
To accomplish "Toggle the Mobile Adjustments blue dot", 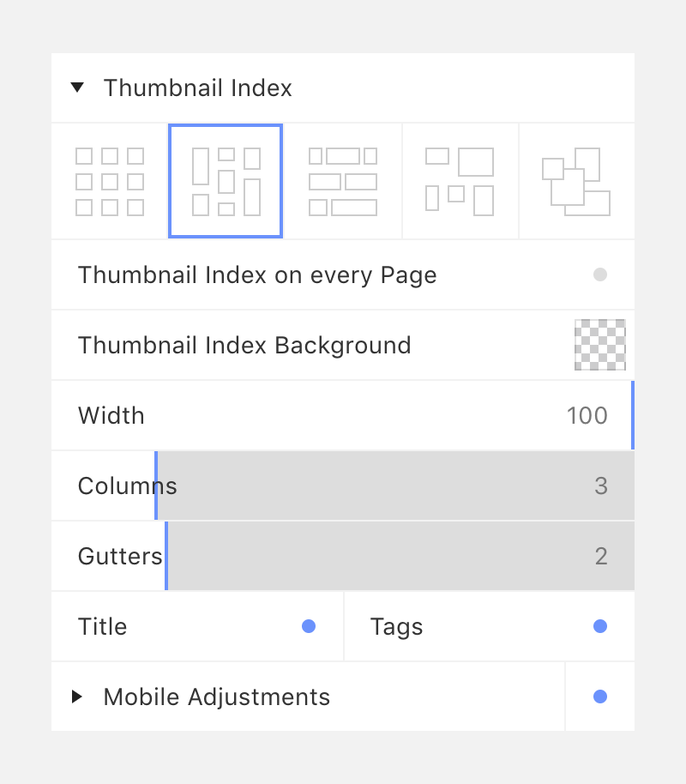I will point(600,697).
